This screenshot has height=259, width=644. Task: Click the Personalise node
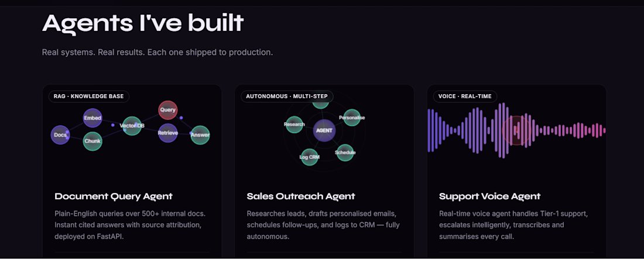click(352, 118)
